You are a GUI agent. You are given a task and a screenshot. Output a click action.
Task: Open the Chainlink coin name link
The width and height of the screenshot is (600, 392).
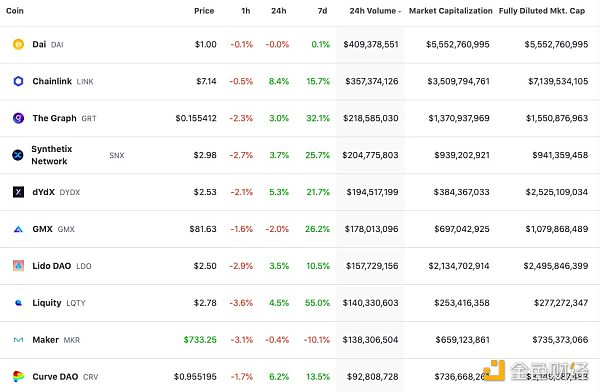[52, 81]
